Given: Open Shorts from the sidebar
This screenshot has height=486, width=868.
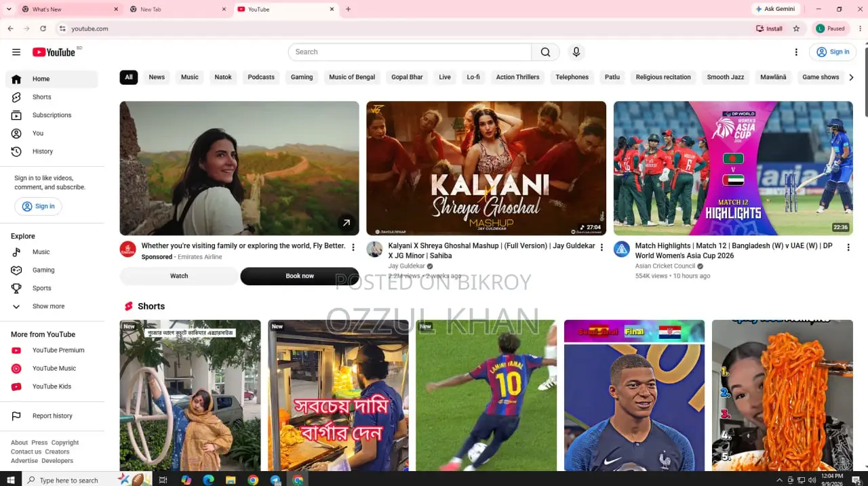Looking at the screenshot, I should 52,97.
